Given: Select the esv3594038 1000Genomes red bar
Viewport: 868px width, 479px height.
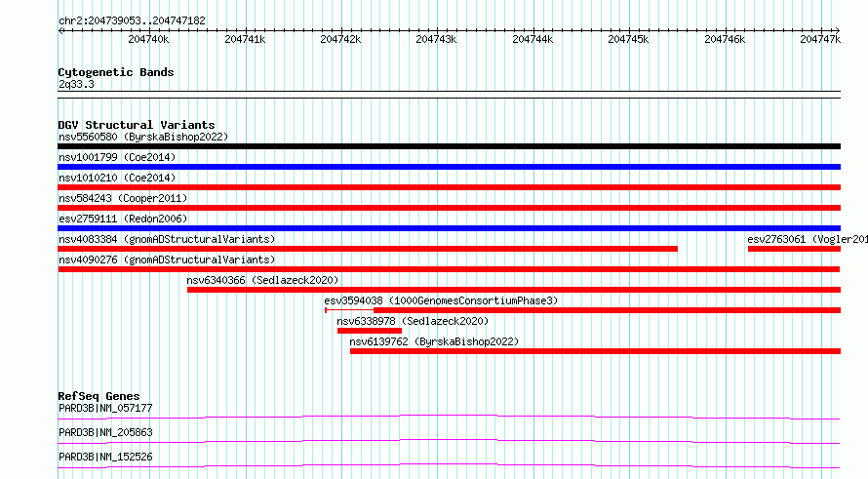Looking at the screenshot, I should (x=582, y=310).
